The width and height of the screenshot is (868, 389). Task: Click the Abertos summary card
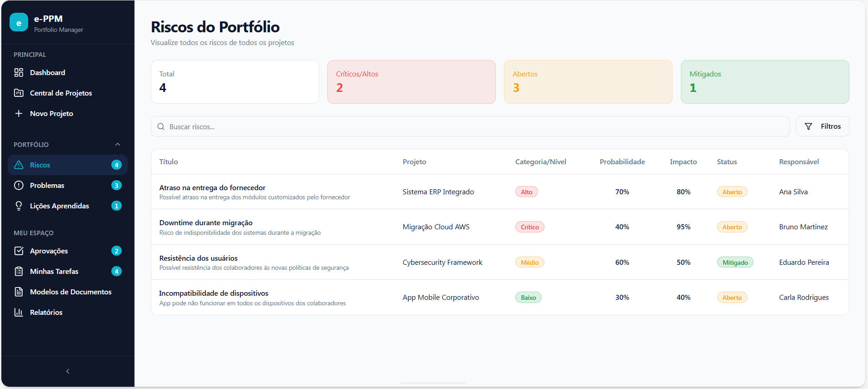tap(588, 82)
